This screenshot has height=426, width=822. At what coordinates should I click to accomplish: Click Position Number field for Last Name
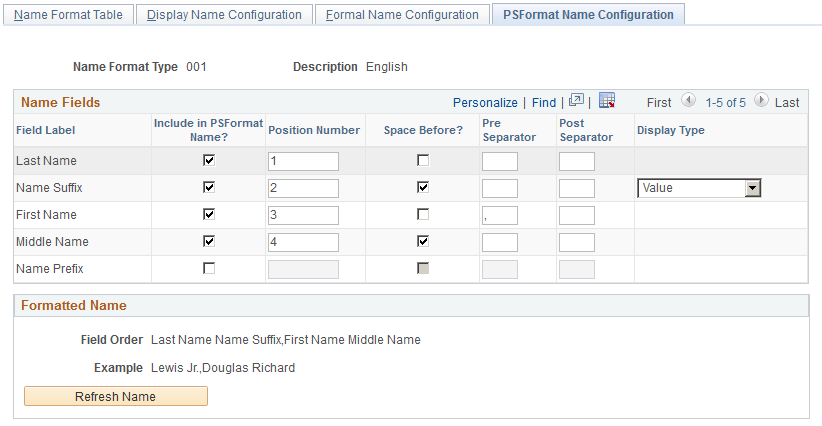[x=304, y=161]
